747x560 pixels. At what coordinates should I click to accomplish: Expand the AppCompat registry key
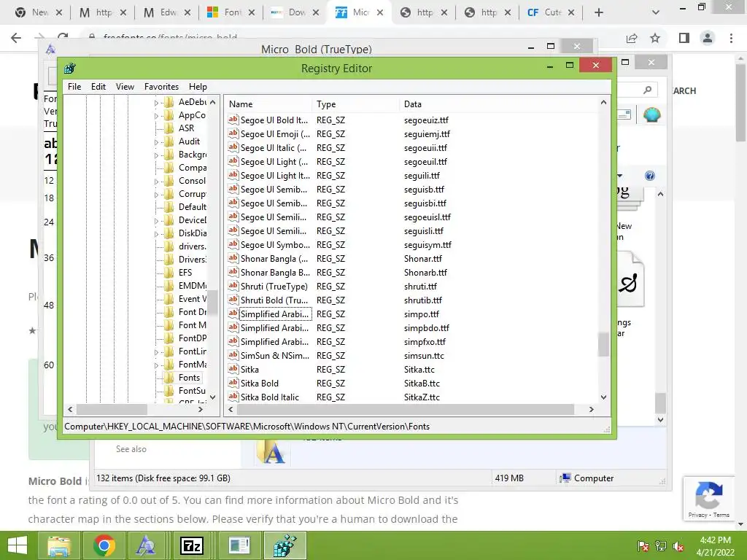point(156,116)
